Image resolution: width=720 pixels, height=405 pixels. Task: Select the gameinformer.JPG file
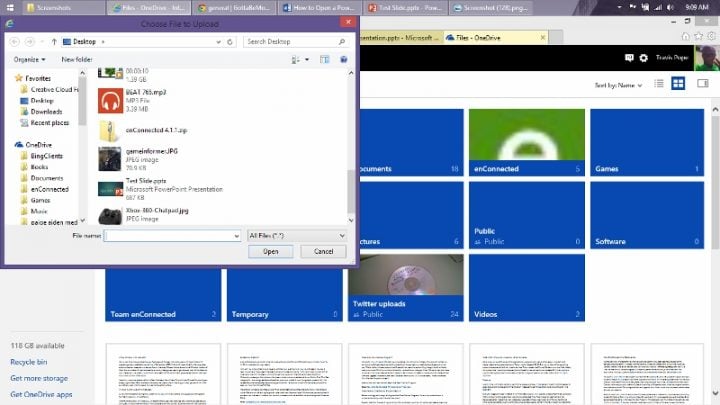pos(152,159)
